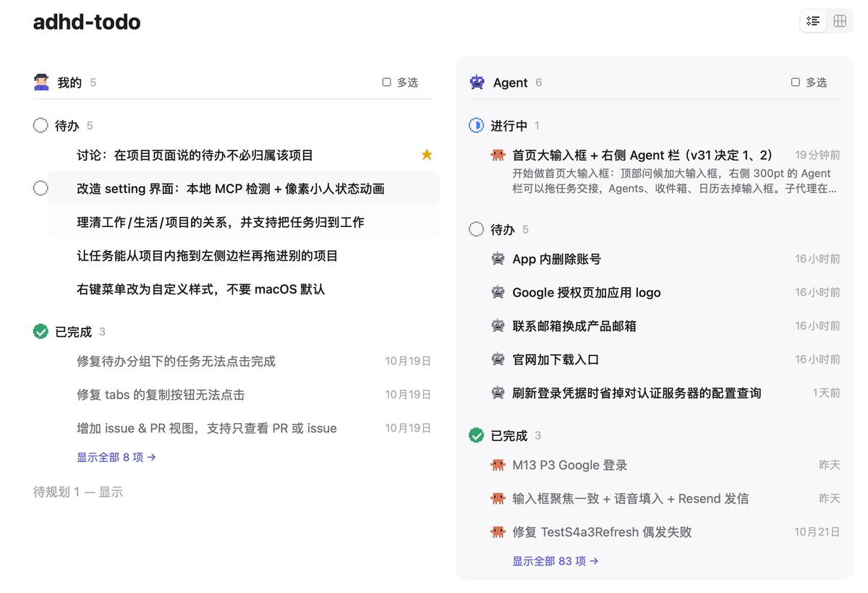Open completed task 输入框聚焦一致 + 语音填入
The width and height of the screenshot is (868, 593).
[631, 498]
